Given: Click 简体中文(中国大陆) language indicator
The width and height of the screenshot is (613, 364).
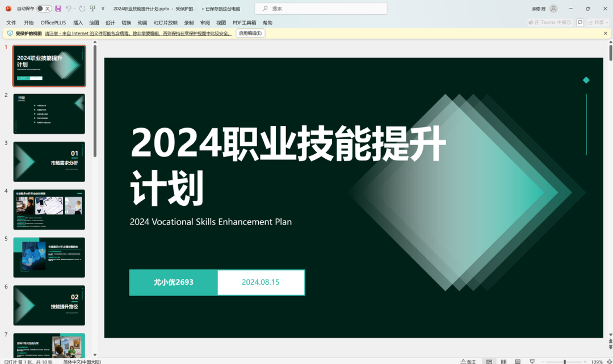Looking at the screenshot, I should pyautogui.click(x=82, y=362).
